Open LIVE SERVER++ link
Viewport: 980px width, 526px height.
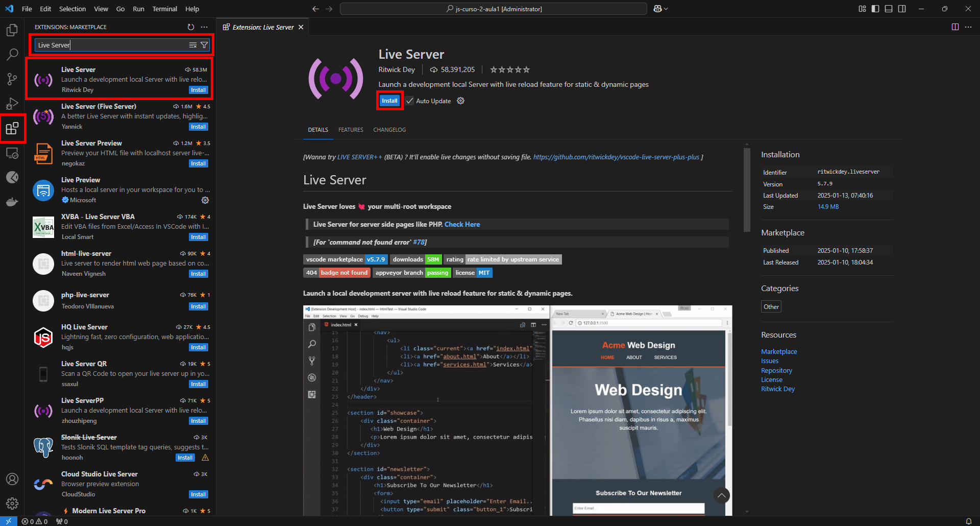359,157
